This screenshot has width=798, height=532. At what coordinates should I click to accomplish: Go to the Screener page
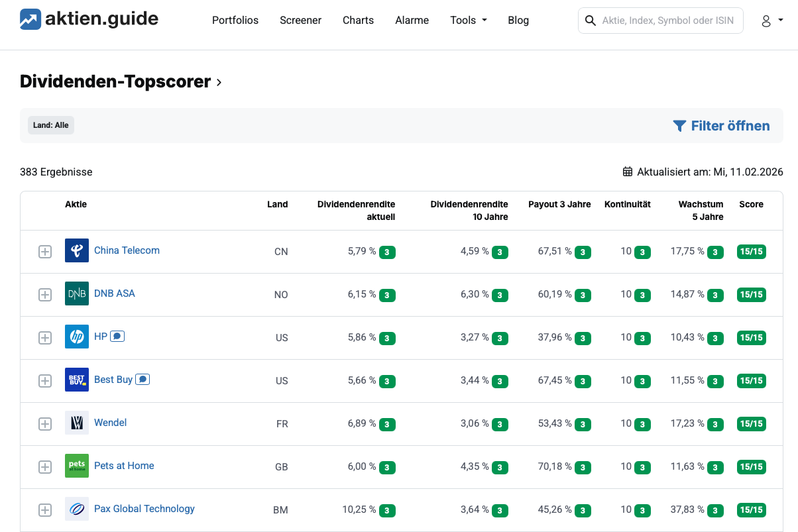[300, 21]
